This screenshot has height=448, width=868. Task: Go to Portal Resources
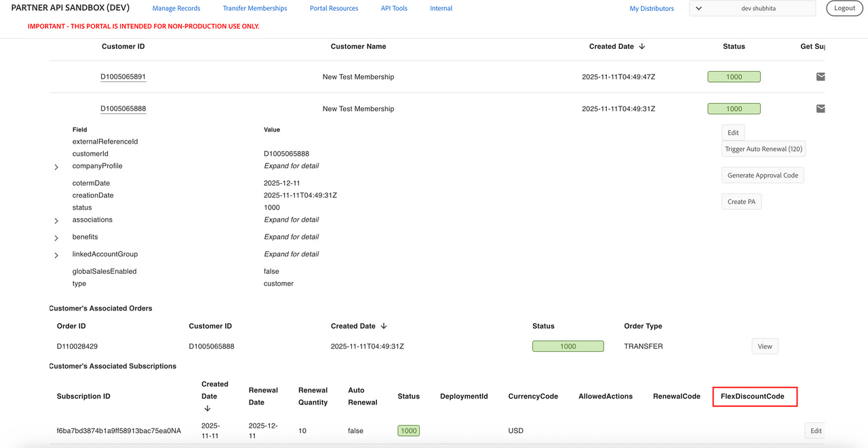tap(334, 8)
